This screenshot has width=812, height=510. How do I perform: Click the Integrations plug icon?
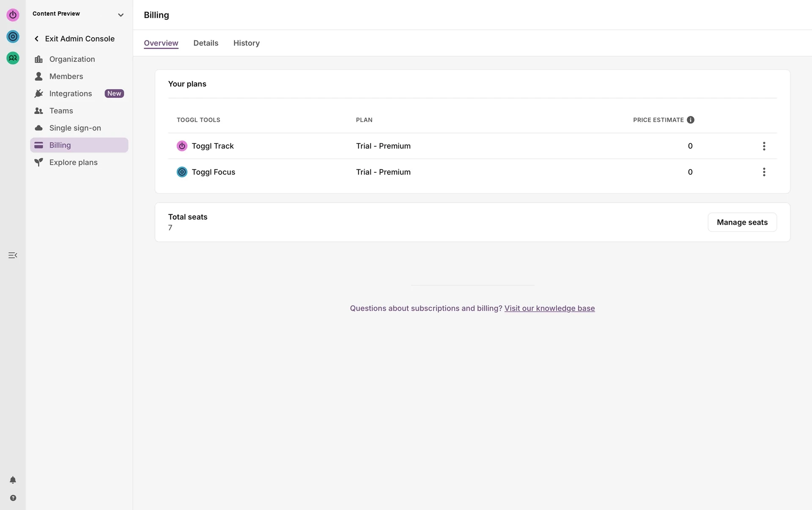click(38, 94)
